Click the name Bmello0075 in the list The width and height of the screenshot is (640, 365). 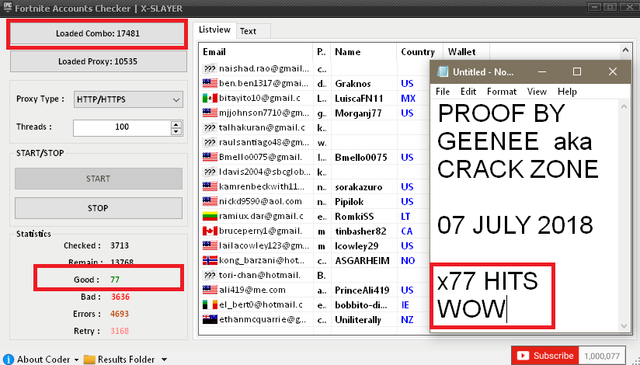pos(361,158)
